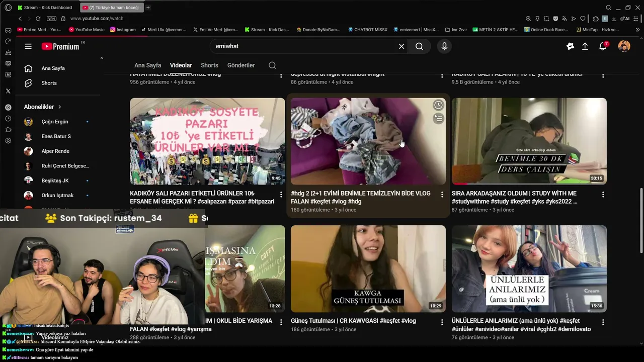The height and width of the screenshot is (362, 644).
Task: Toggle the VPN badge in the address bar
Action: click(51, 19)
